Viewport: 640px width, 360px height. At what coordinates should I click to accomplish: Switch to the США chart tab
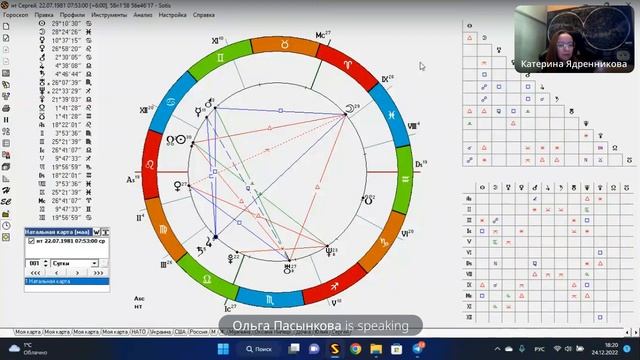point(180,332)
